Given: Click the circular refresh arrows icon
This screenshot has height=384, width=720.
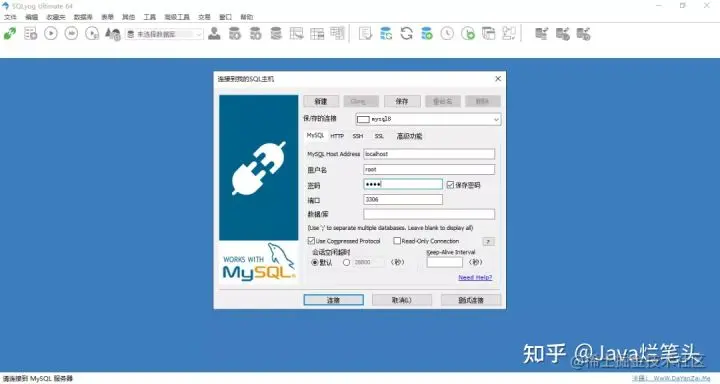Looking at the screenshot, I should pos(406,34).
